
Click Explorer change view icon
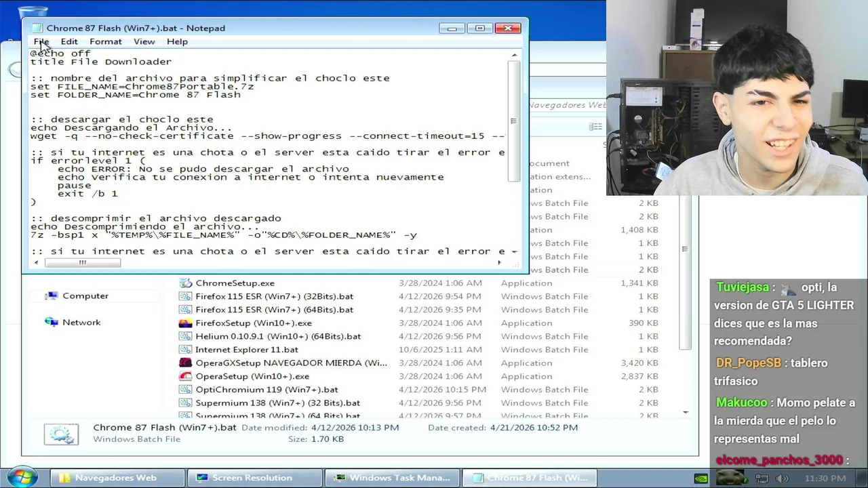click(595, 126)
